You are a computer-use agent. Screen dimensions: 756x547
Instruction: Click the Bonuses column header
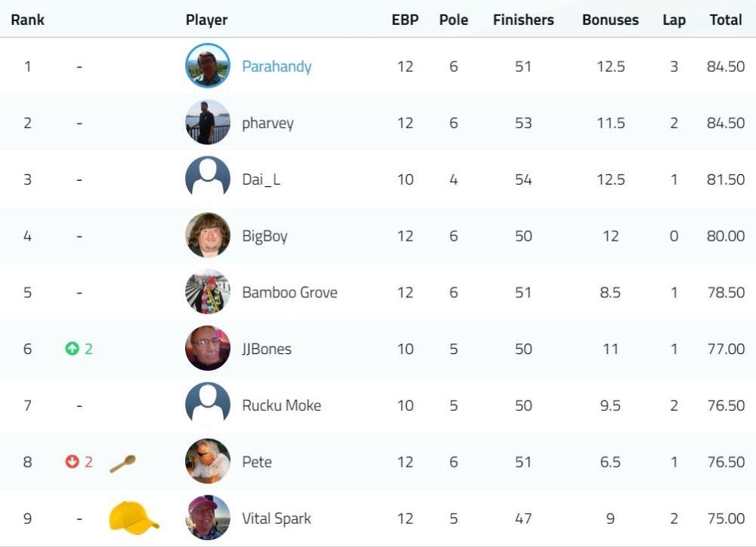(x=610, y=20)
